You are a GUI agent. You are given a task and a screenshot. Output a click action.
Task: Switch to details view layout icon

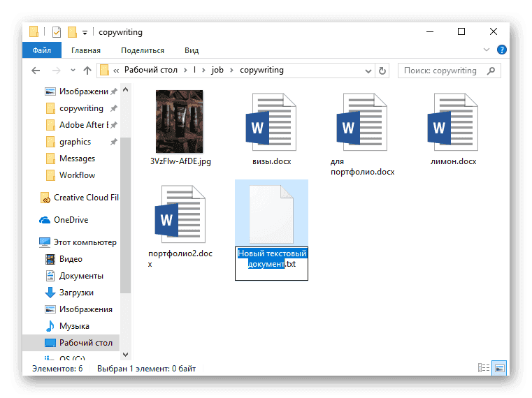484,368
